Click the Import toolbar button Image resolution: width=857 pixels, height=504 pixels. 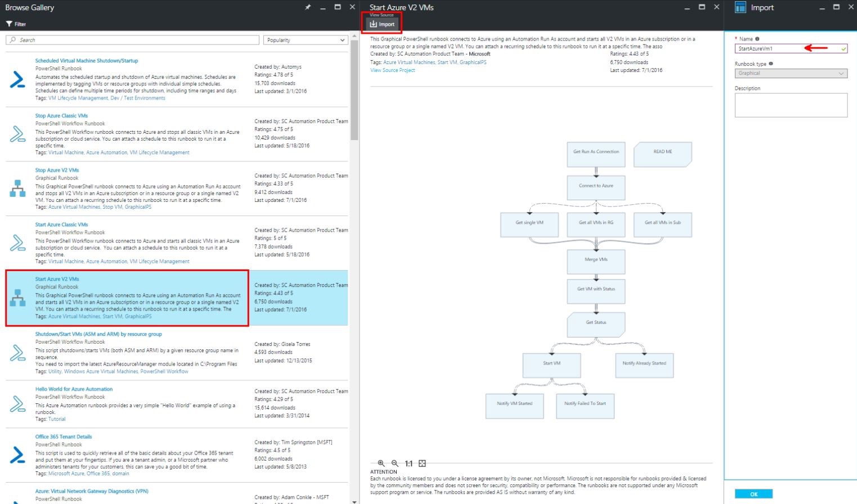[x=383, y=24]
